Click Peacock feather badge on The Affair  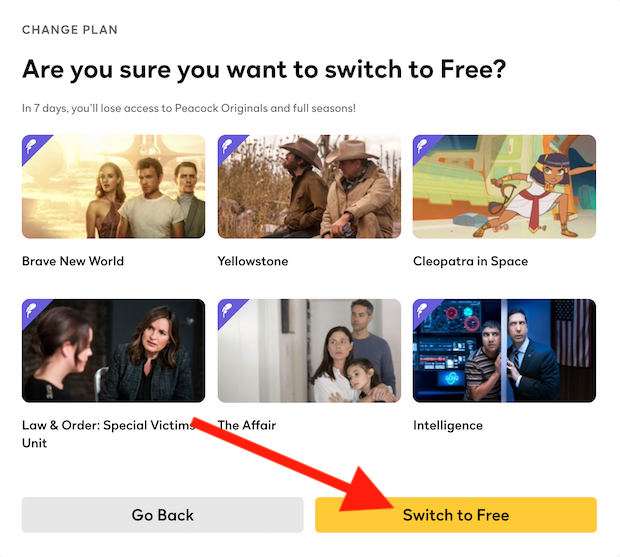click(x=227, y=310)
